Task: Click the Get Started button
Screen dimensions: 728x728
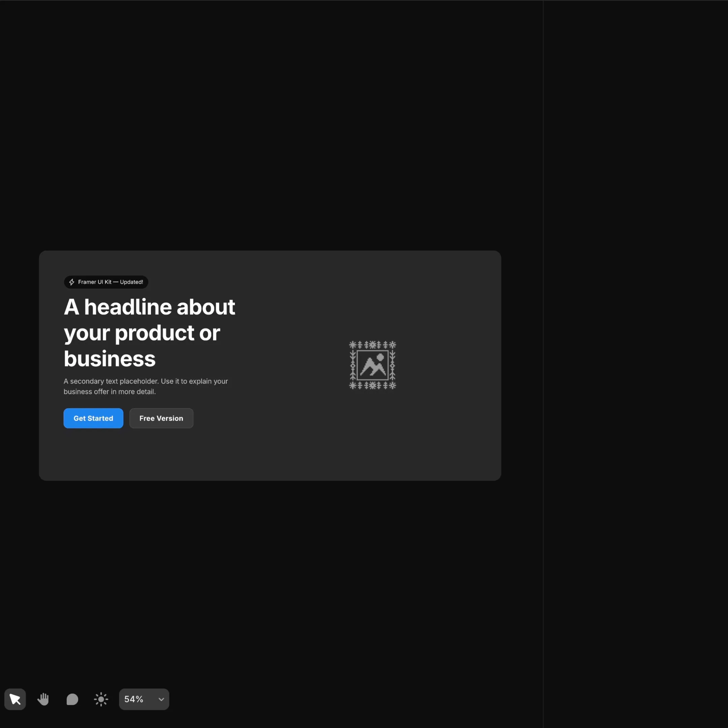Action: pyautogui.click(x=93, y=418)
